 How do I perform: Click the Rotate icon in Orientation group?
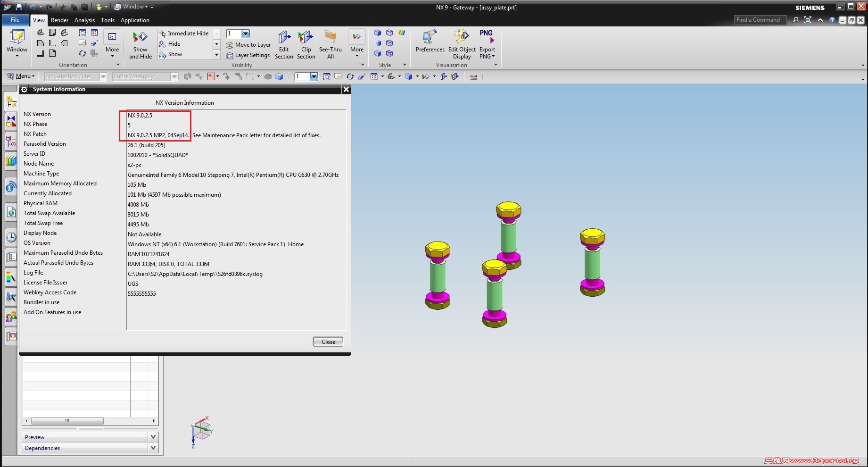point(83,53)
